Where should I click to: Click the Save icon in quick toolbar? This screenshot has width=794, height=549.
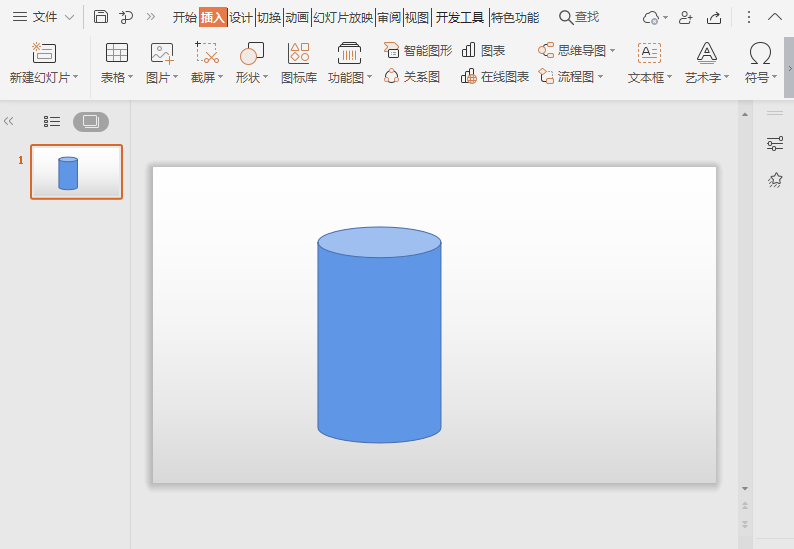pyautogui.click(x=101, y=17)
